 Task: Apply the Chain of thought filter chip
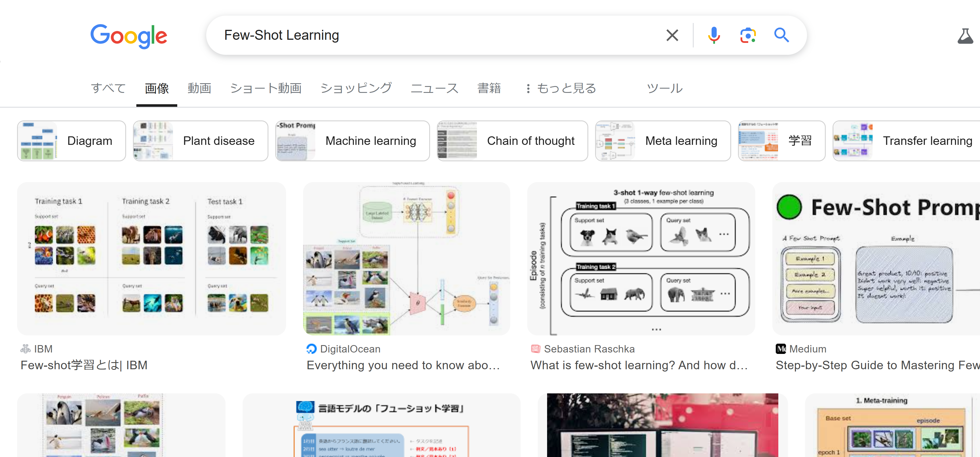click(512, 141)
